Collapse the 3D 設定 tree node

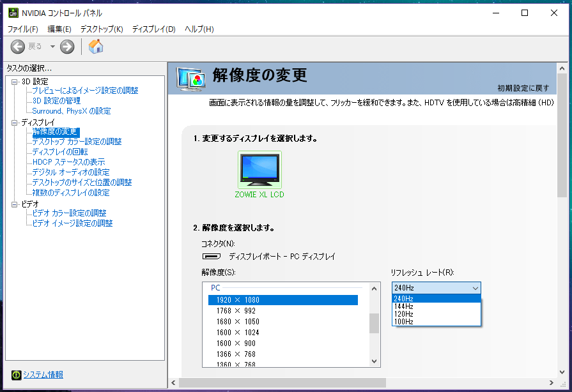tap(15, 82)
